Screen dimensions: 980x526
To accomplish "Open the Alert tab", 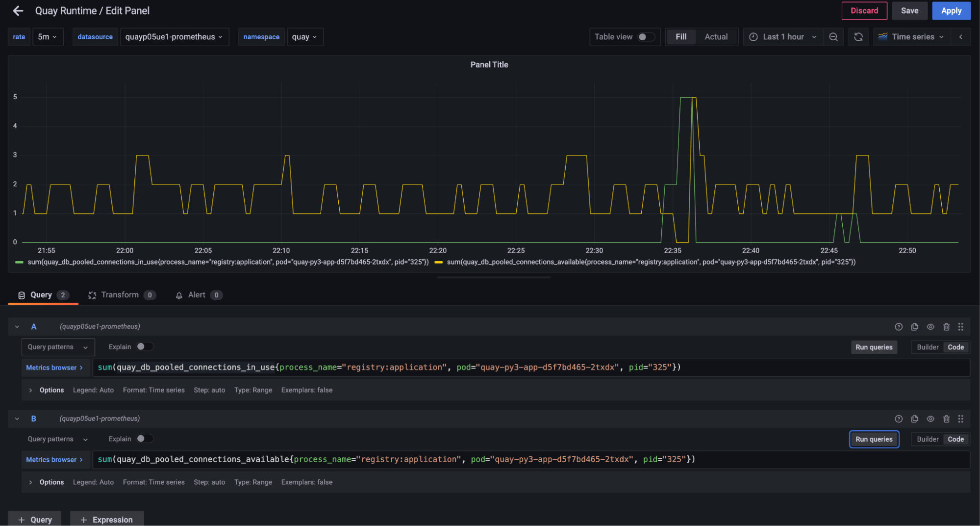I will tap(197, 295).
